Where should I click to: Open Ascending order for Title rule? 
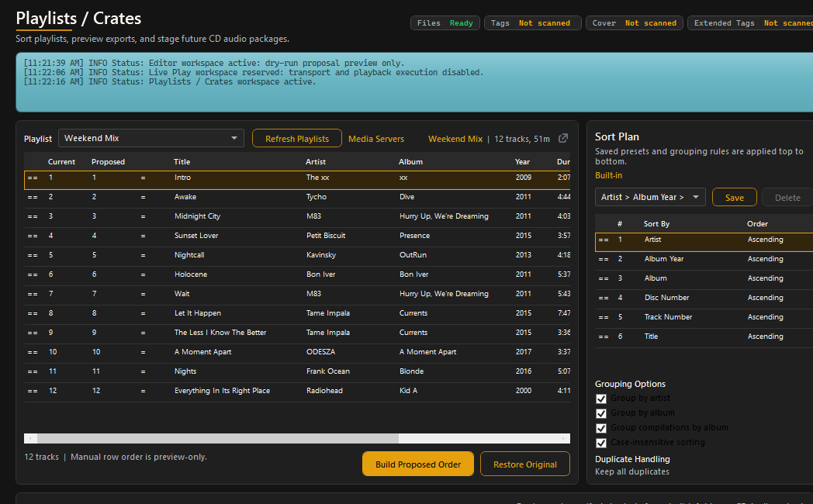pos(766,337)
